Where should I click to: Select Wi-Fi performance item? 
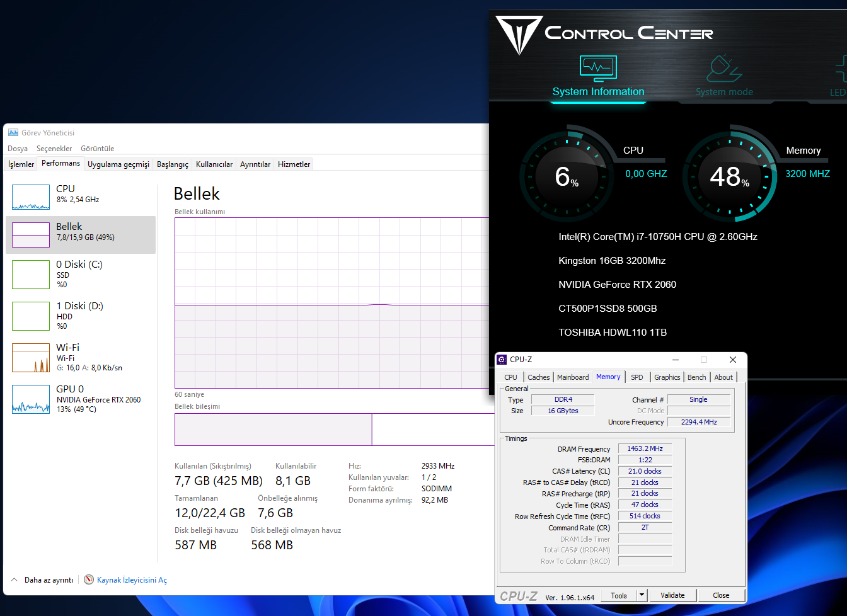pos(81,358)
